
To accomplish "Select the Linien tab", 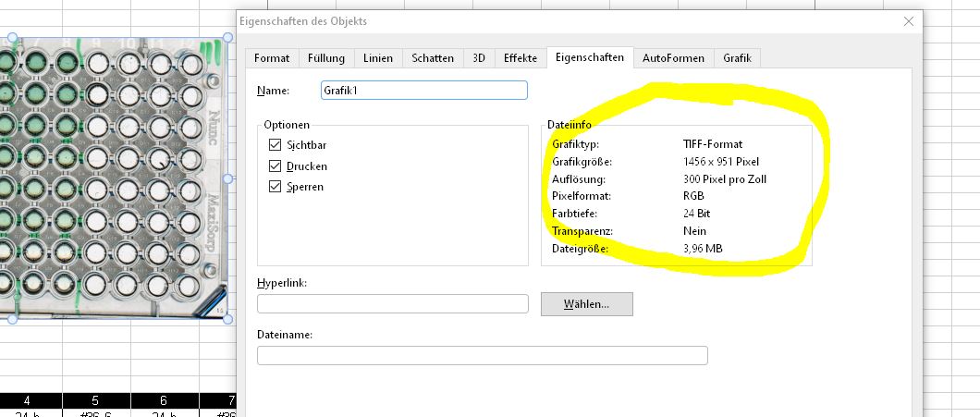I will click(x=378, y=58).
